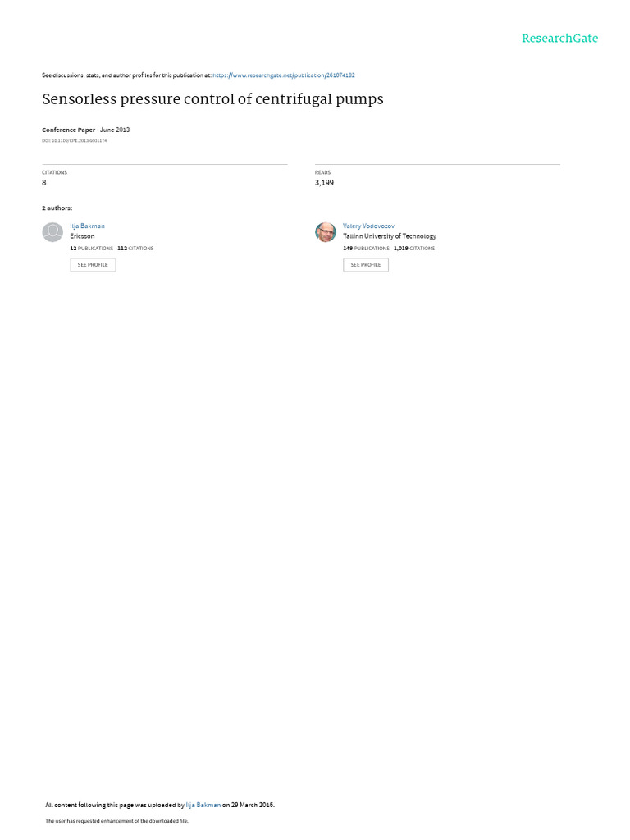Open the researchgate.net publication URL link
The image size is (630, 840).
click(283, 75)
